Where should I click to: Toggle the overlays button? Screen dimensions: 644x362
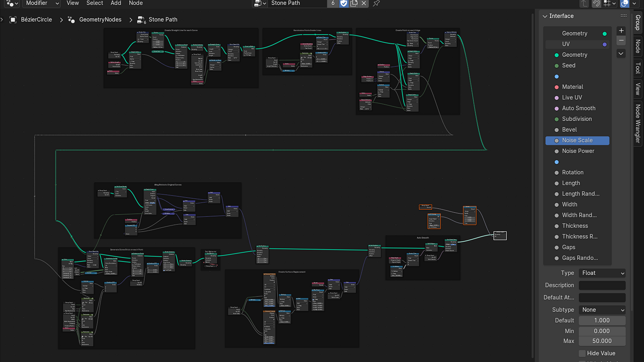[x=625, y=3]
